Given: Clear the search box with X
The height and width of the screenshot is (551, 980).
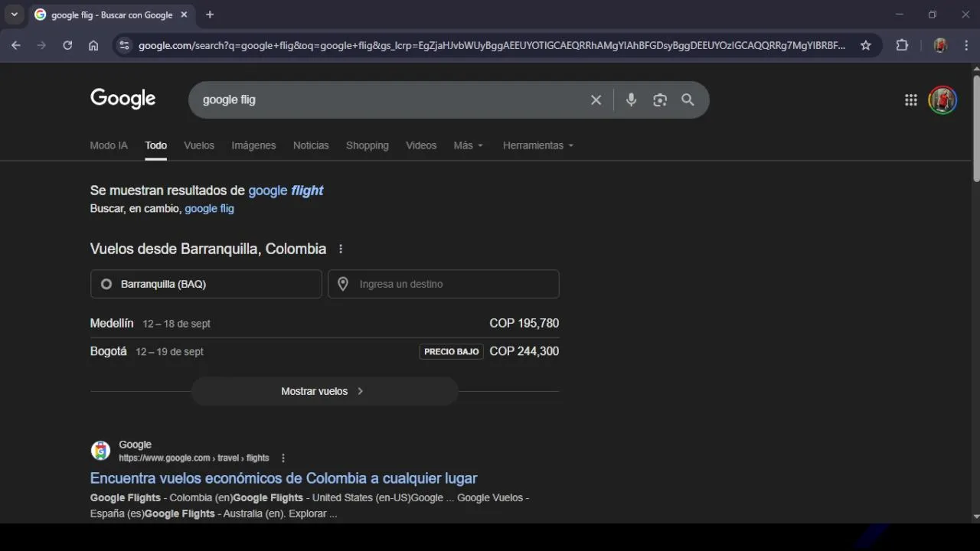Looking at the screenshot, I should click(x=596, y=100).
